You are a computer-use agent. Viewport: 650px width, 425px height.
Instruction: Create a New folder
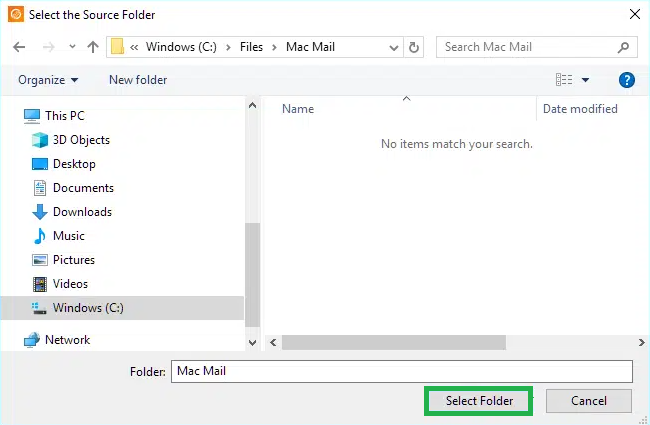click(138, 80)
